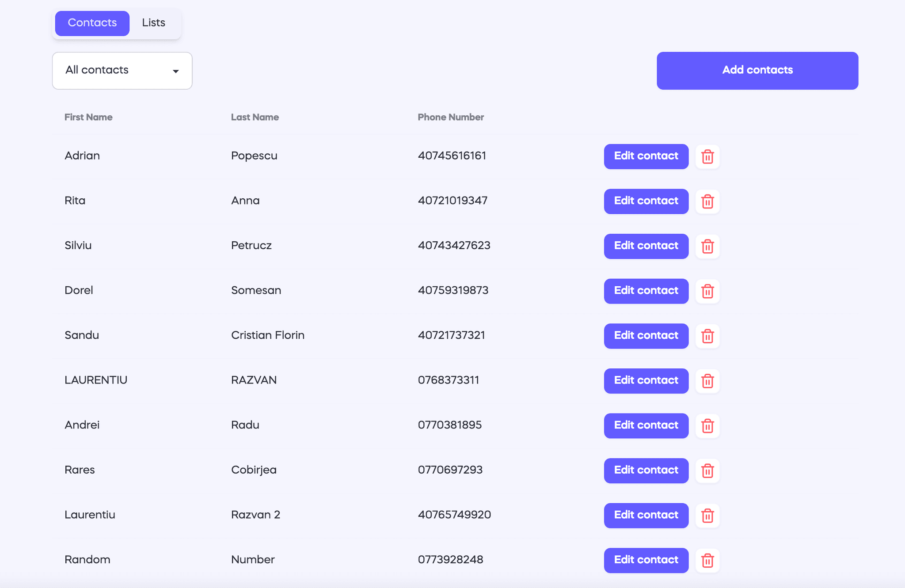Viewport: 905px width, 588px height.
Task: Click the Add contacts button
Action: [757, 71]
